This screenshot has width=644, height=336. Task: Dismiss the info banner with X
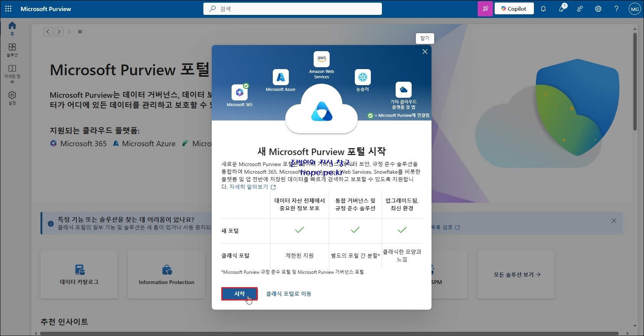click(614, 221)
